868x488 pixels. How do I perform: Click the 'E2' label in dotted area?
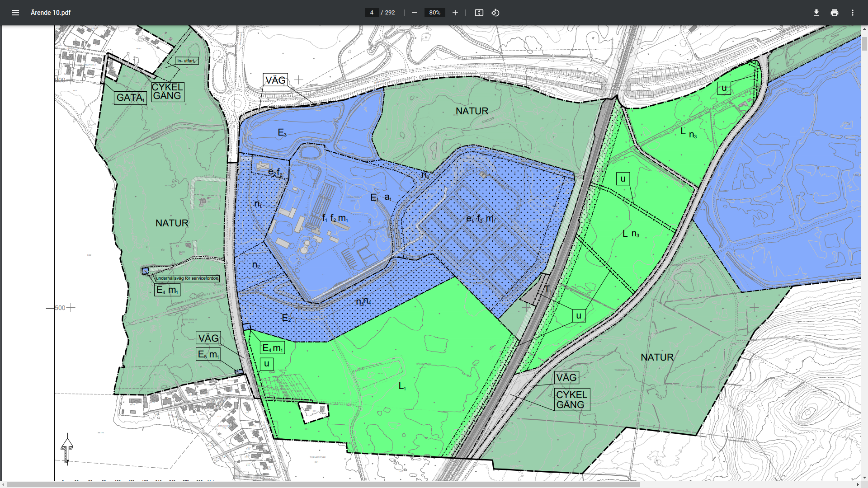tap(287, 318)
